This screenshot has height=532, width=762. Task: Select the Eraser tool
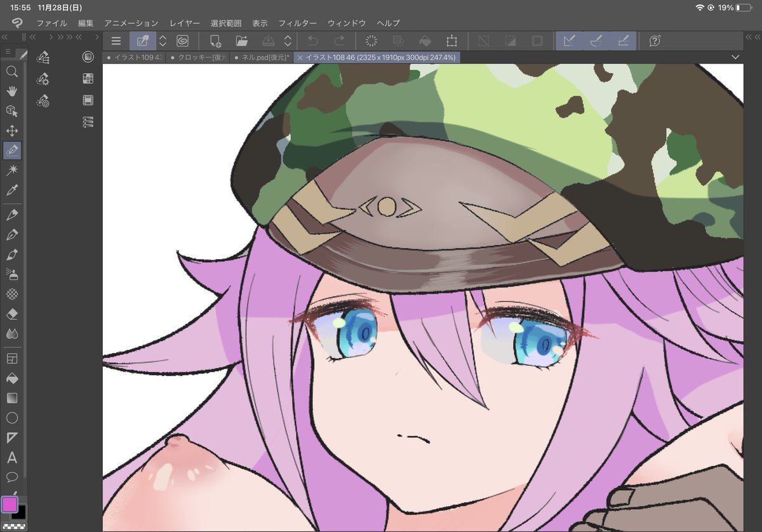point(12,314)
